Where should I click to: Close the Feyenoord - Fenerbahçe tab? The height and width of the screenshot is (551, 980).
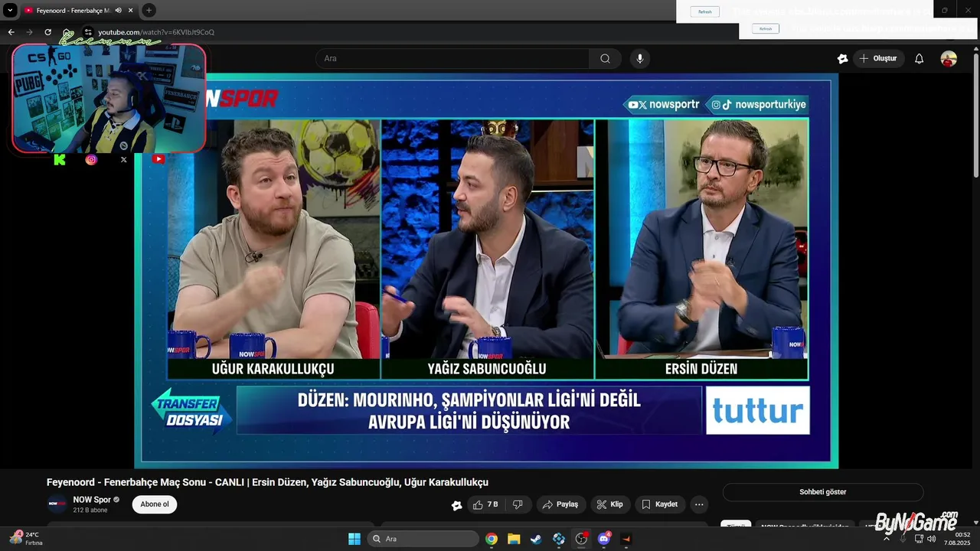(x=131, y=10)
